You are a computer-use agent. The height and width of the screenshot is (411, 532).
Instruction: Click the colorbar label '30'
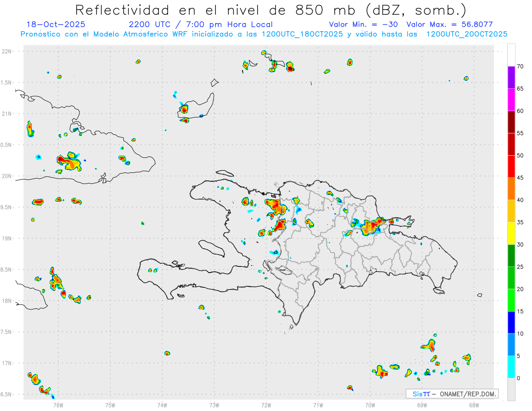pos(520,245)
